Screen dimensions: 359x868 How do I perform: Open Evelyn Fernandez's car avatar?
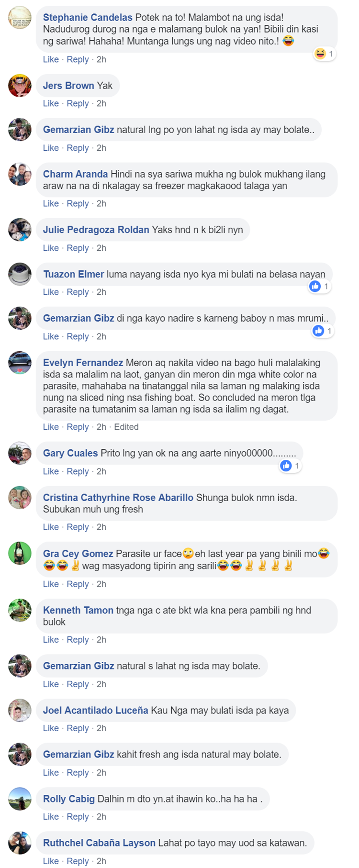pyautogui.click(x=20, y=363)
